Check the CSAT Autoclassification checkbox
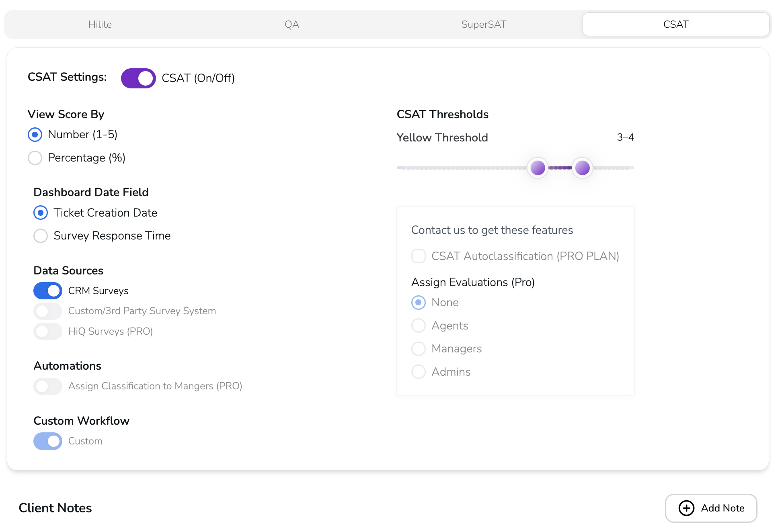Viewport: 780px width, 532px height. click(x=419, y=256)
